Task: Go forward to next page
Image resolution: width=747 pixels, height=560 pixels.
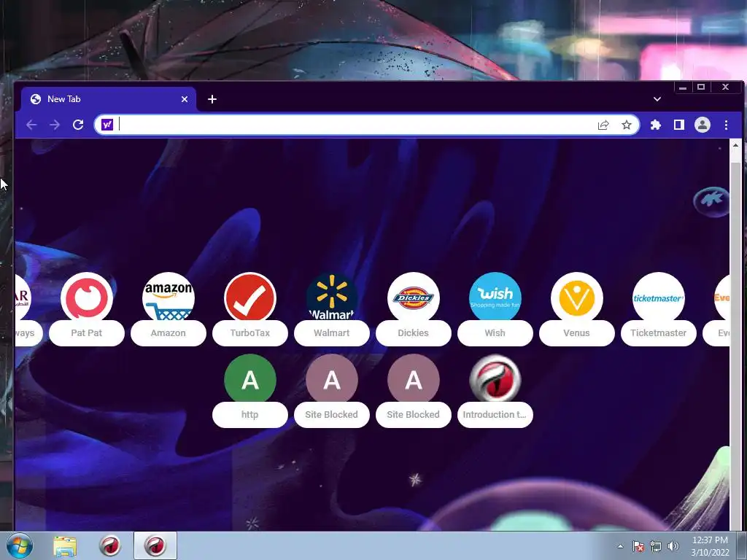Action: (x=55, y=125)
